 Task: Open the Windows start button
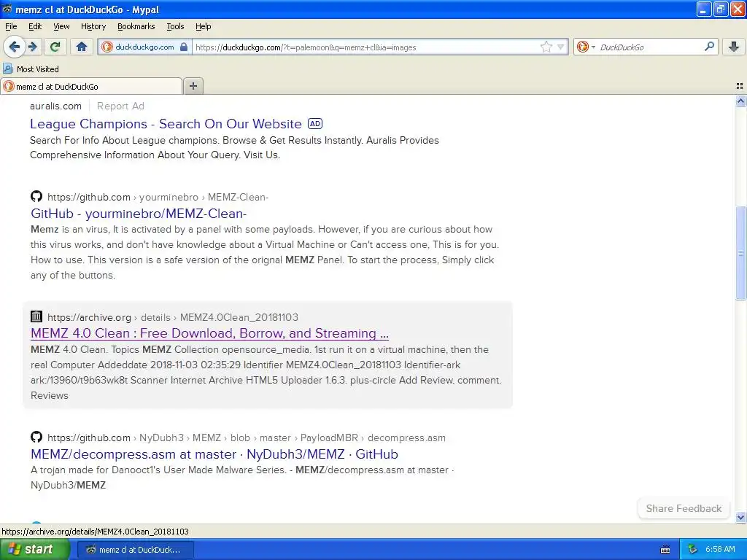tap(34, 550)
